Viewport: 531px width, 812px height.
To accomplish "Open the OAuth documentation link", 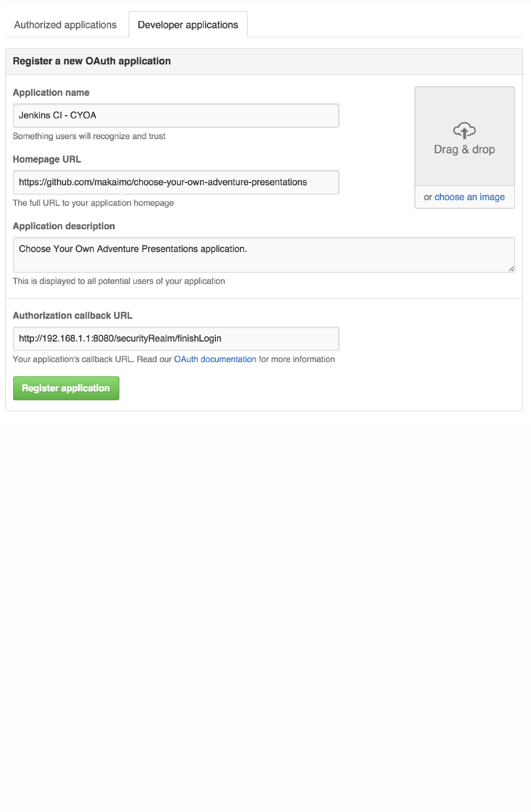I will (215, 359).
